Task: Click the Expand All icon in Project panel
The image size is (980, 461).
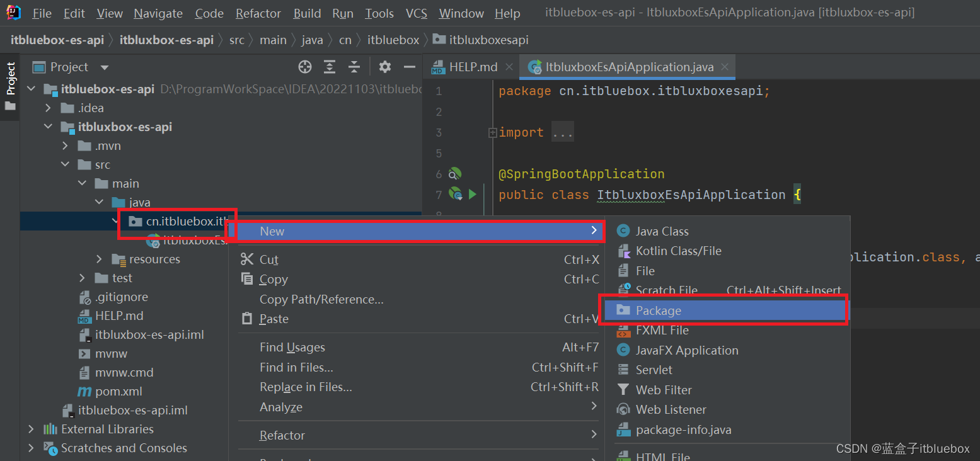Action: 330,67
